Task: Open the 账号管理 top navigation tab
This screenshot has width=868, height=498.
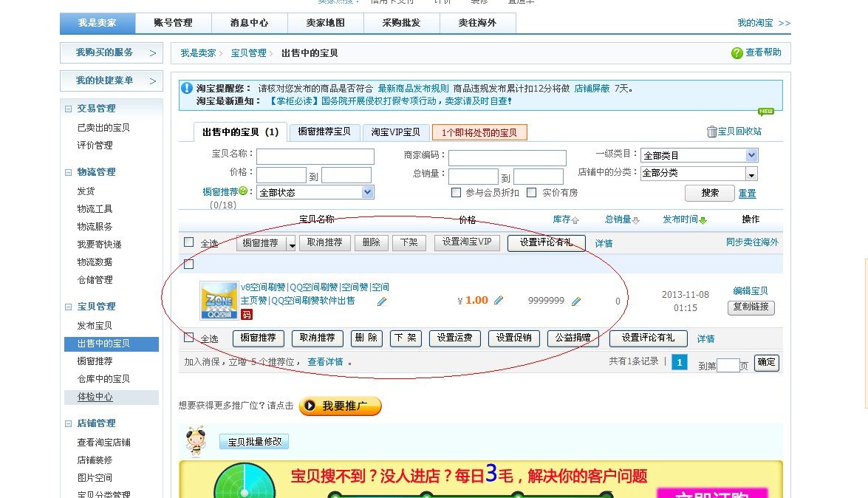Action: tap(173, 23)
